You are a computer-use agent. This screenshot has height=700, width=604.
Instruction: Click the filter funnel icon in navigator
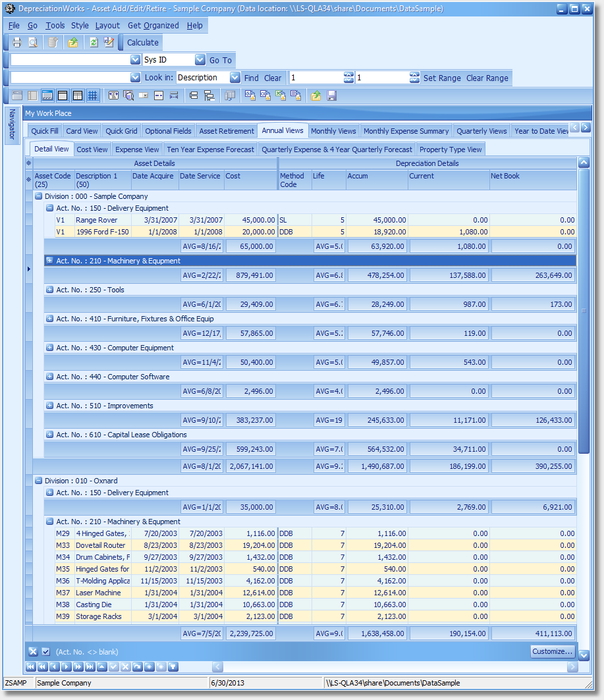[x=173, y=667]
